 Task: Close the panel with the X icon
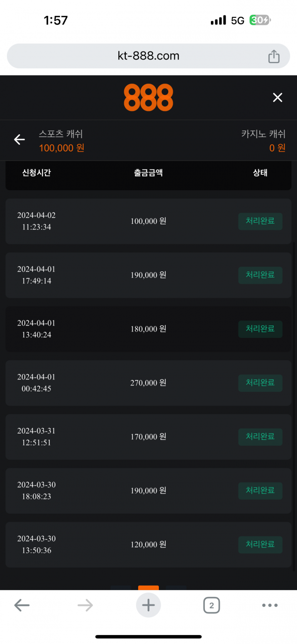pyautogui.click(x=277, y=98)
